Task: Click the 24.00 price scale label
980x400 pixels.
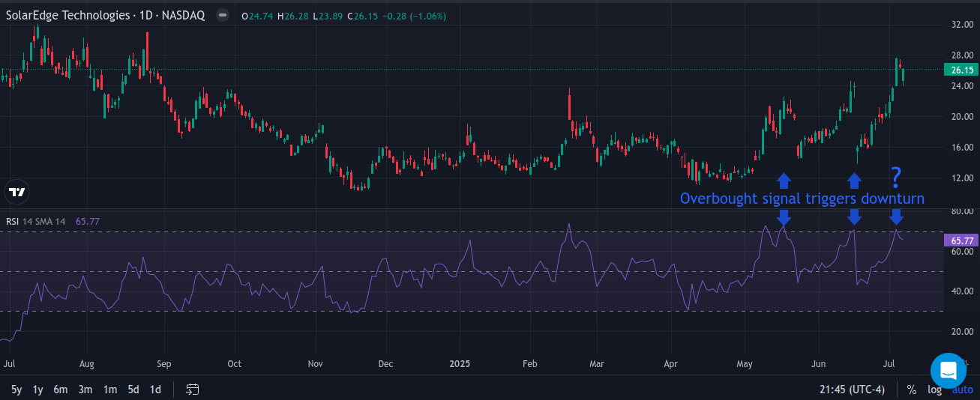Action: [x=962, y=86]
